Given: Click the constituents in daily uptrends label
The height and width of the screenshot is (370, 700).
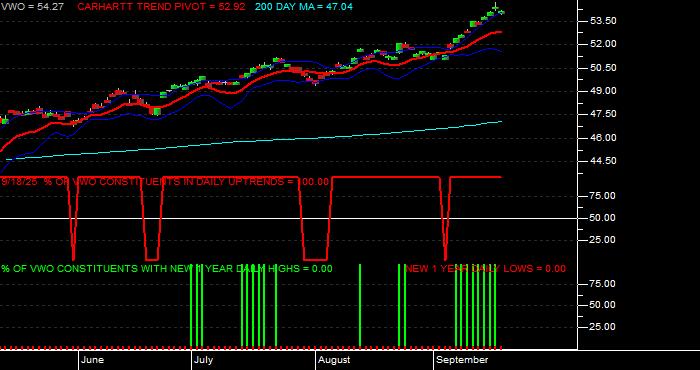Looking at the screenshot, I should (165, 182).
